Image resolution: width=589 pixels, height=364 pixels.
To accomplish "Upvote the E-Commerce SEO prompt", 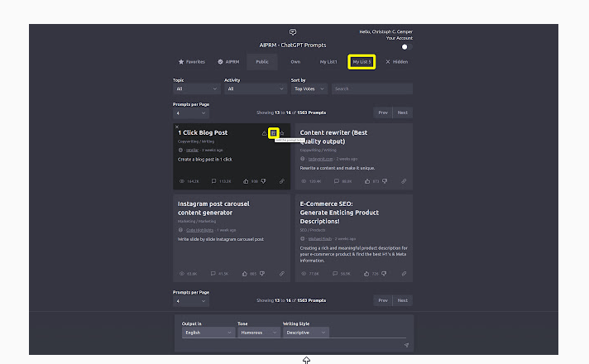I will (366, 274).
